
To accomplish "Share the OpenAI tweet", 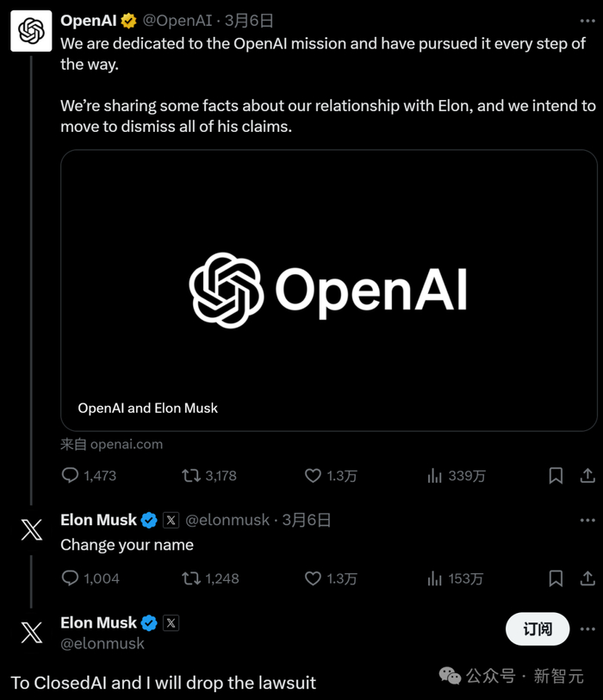I will (587, 475).
